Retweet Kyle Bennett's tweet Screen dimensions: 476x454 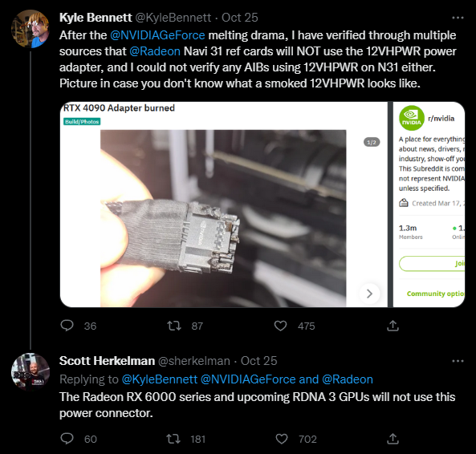tap(174, 326)
